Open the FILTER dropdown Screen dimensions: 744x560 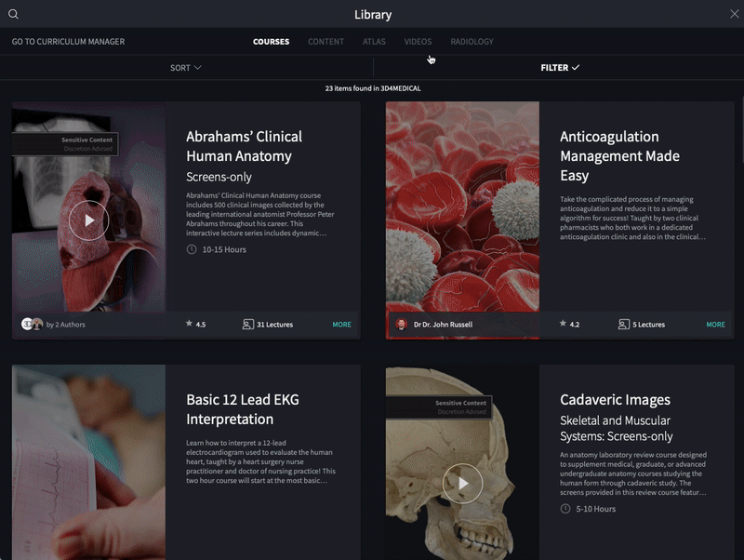[x=560, y=68]
